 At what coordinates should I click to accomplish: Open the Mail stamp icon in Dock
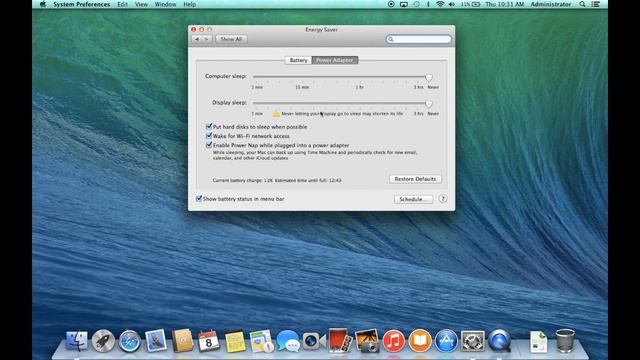click(x=156, y=340)
